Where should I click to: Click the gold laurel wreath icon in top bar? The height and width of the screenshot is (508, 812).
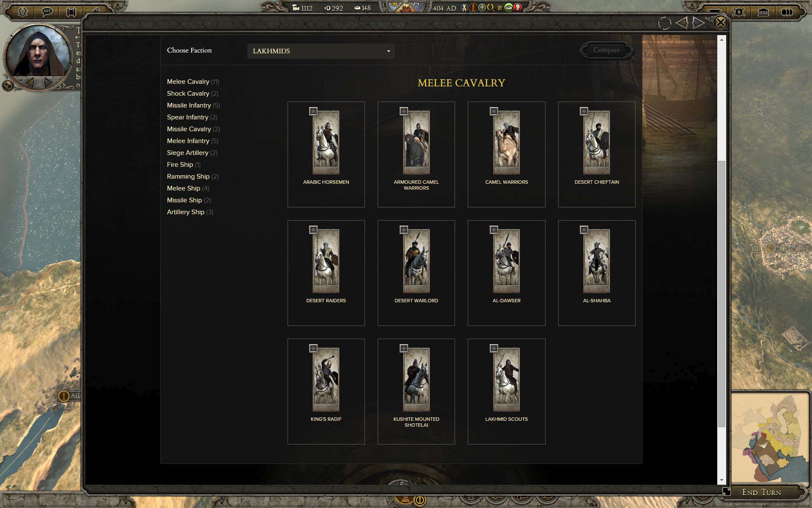pos(491,8)
